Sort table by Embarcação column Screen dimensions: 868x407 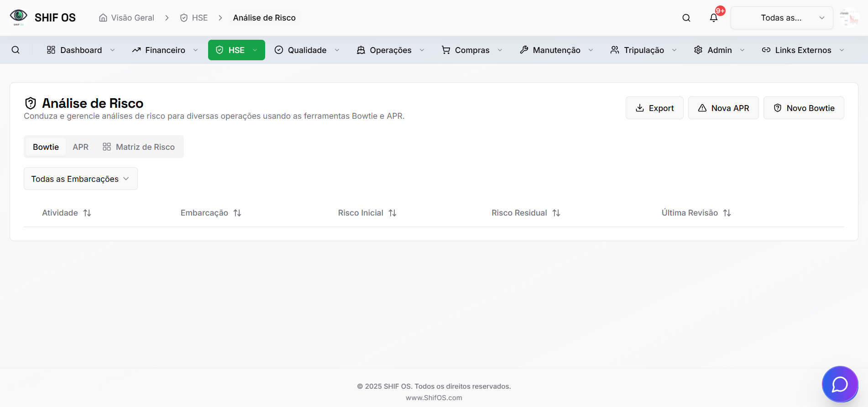[x=237, y=213]
